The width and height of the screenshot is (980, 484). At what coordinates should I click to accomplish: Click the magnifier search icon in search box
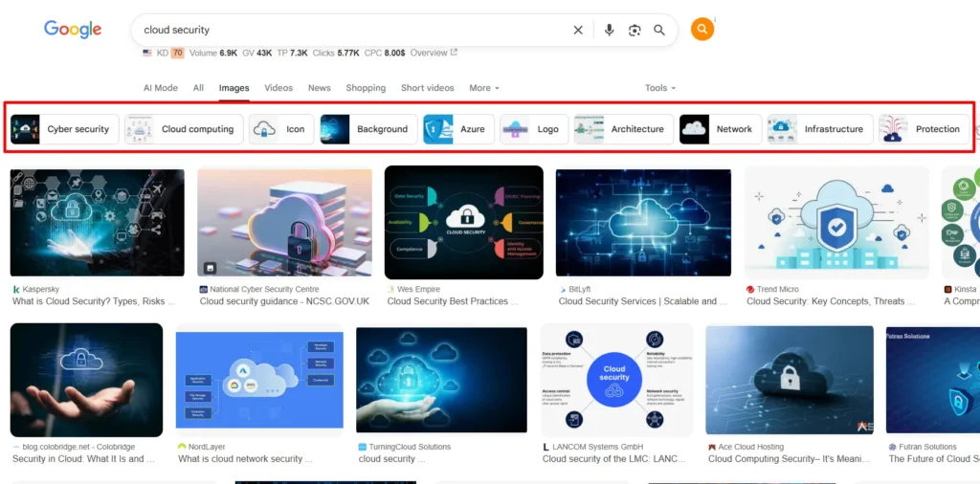(x=659, y=30)
